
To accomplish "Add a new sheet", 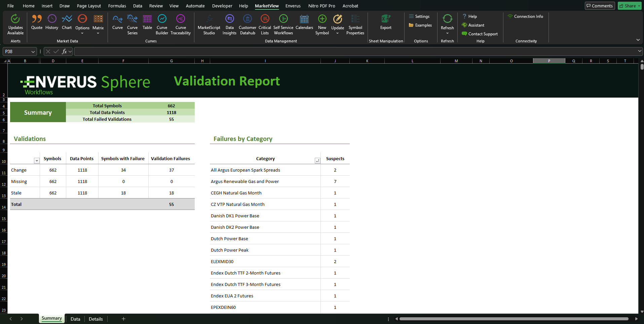I will pos(123,319).
